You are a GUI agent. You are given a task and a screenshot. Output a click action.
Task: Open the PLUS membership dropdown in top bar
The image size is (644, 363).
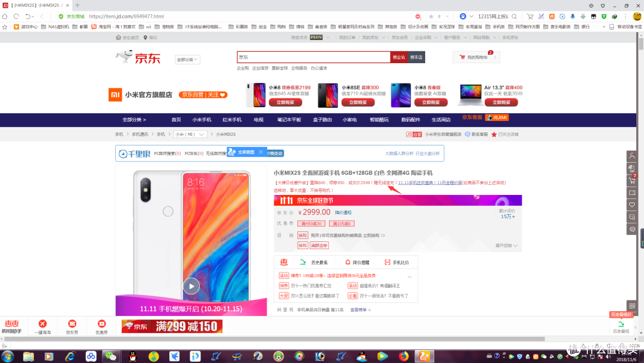tap(319, 38)
